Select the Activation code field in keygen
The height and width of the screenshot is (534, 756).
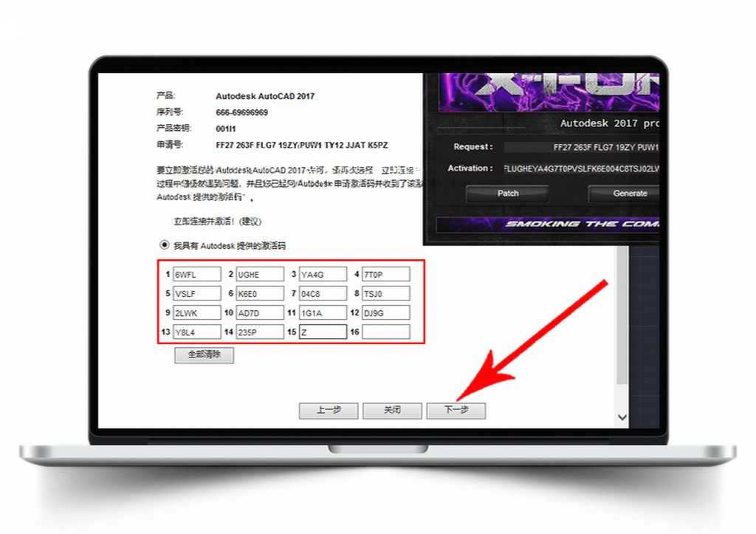click(x=582, y=169)
